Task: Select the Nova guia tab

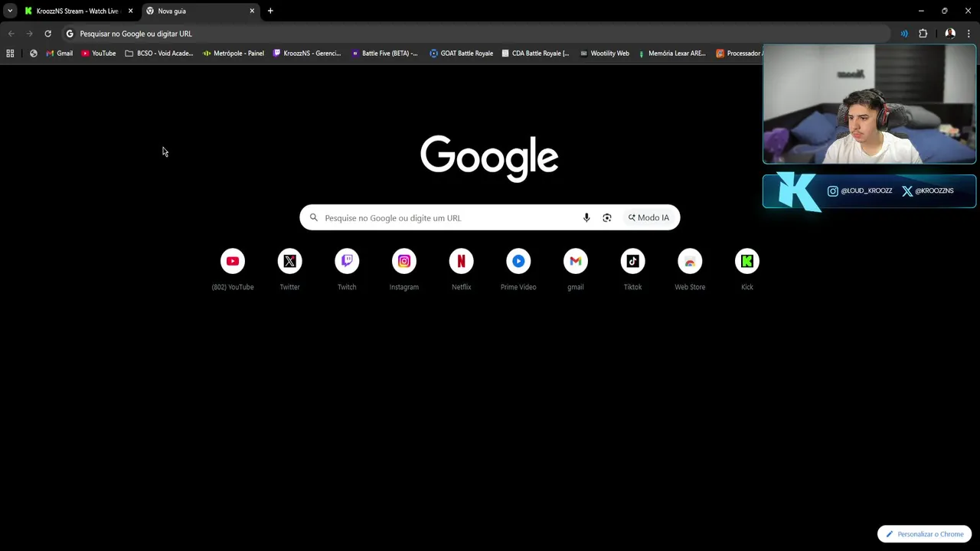Action: (x=201, y=11)
